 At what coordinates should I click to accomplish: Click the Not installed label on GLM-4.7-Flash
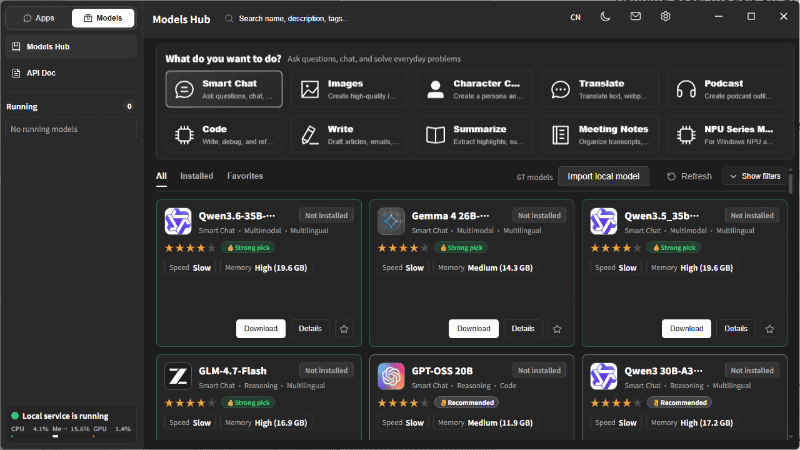pyautogui.click(x=326, y=370)
